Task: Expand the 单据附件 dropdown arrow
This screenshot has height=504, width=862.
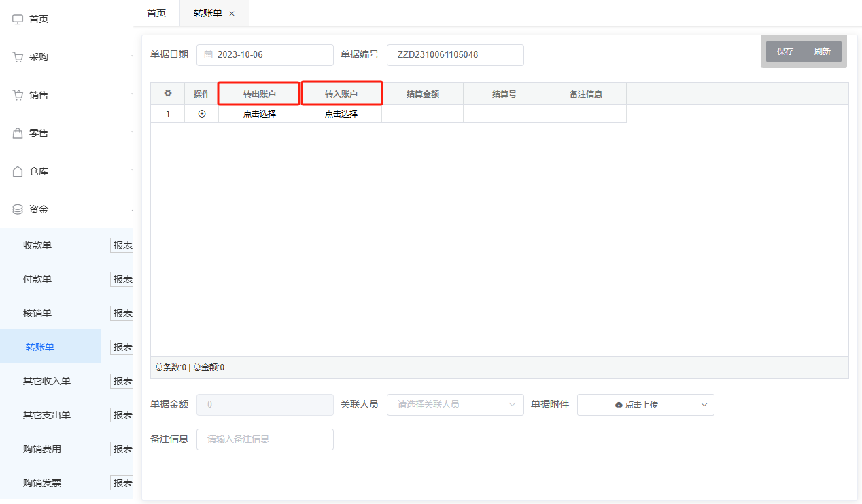Action: pyautogui.click(x=704, y=404)
